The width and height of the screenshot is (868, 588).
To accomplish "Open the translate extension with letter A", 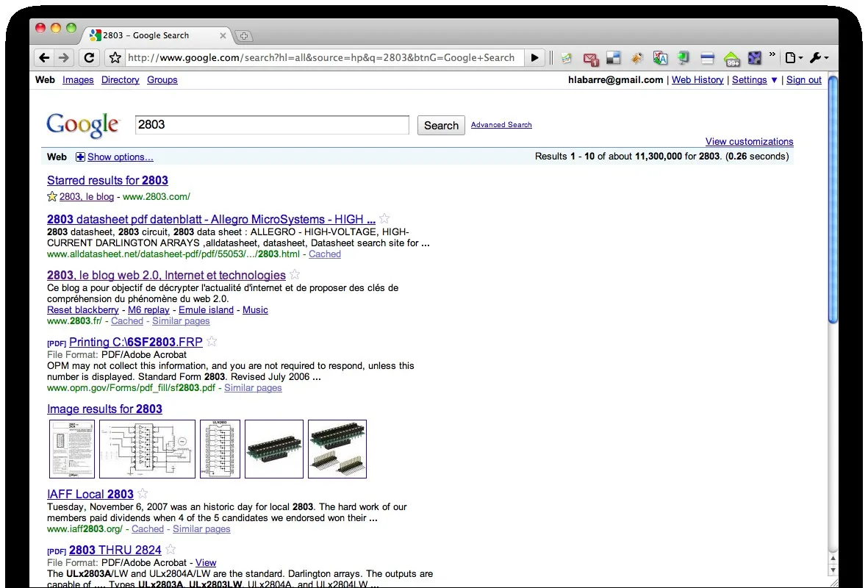I will coord(660,57).
